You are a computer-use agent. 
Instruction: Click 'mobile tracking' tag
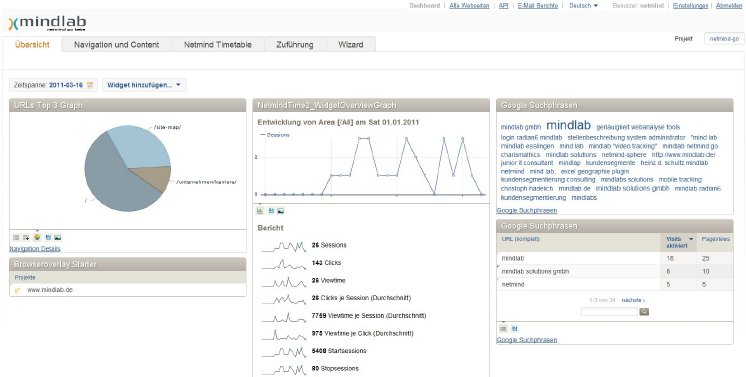click(x=680, y=180)
